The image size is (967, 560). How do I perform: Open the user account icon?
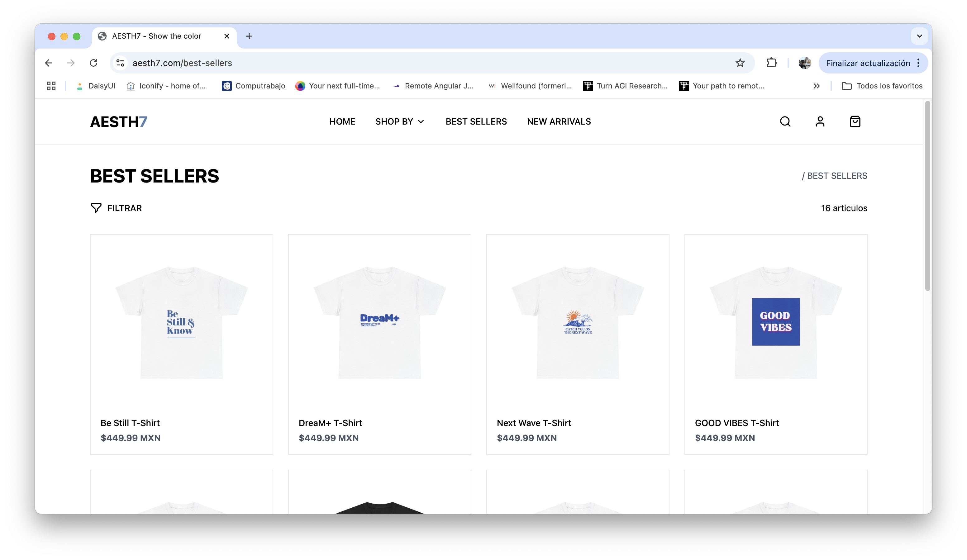(820, 121)
